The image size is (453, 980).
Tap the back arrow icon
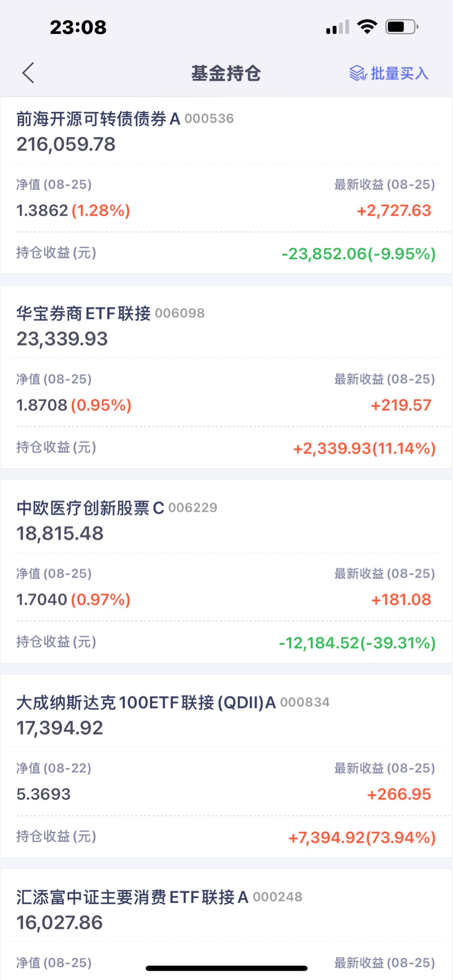click(x=28, y=73)
